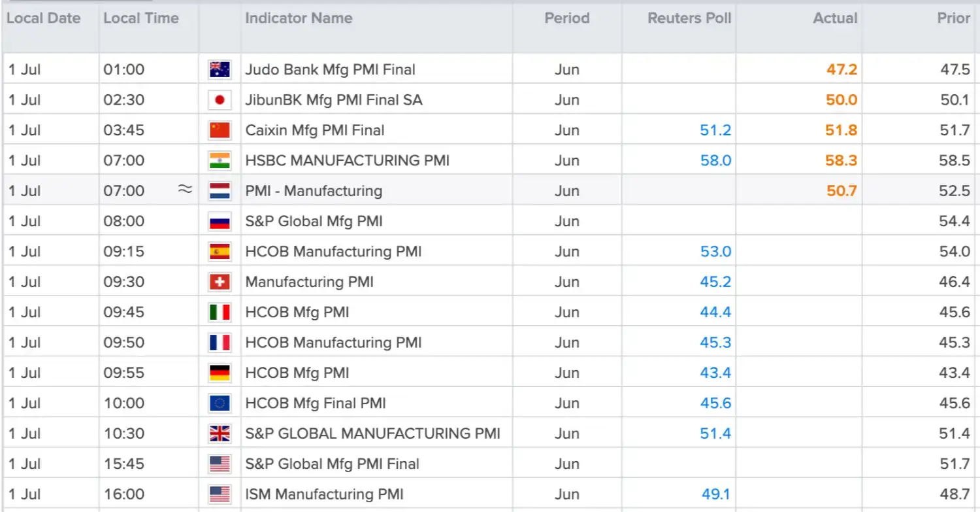Click the Japan flag icon
This screenshot has width=980, height=512.
tap(220, 100)
